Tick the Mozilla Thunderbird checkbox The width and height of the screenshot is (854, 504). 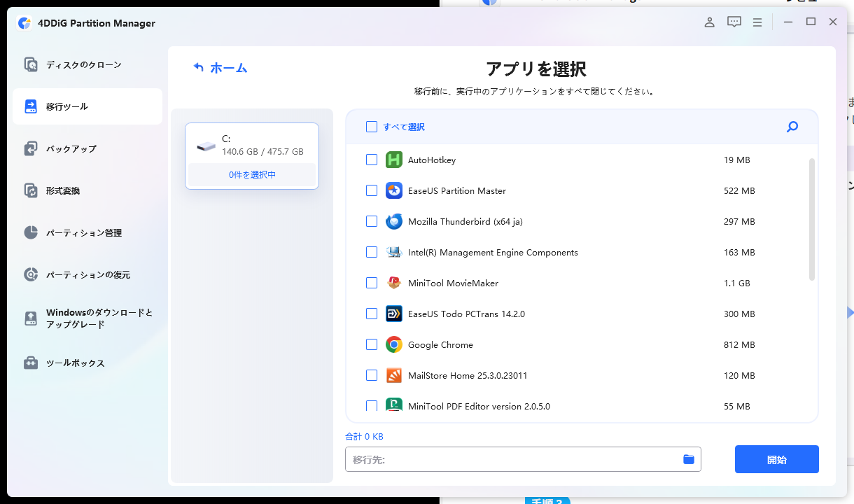[x=372, y=221]
